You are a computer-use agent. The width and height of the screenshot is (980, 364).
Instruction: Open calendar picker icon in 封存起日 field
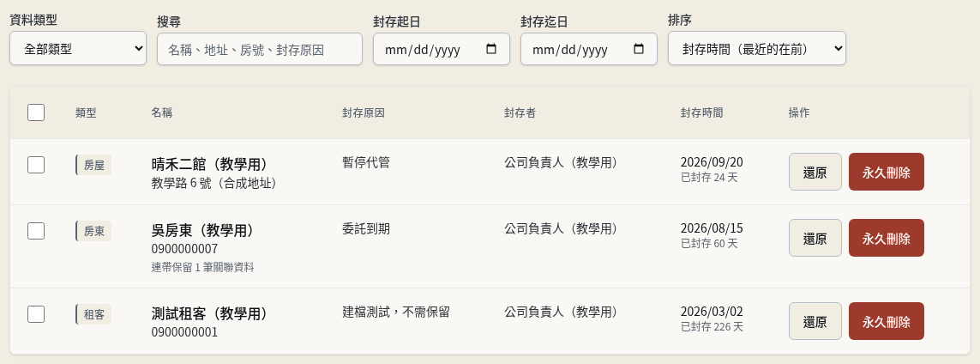[491, 49]
